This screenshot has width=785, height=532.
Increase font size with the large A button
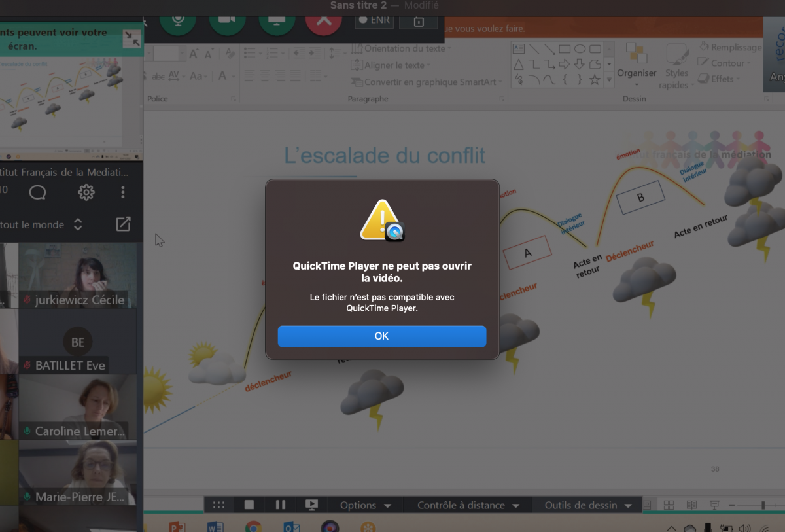click(194, 54)
